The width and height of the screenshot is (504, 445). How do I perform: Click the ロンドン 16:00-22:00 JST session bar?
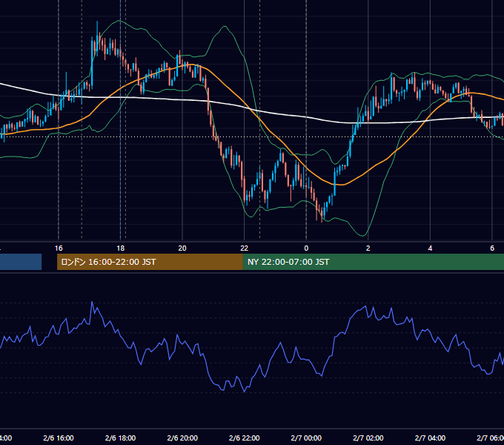150,262
